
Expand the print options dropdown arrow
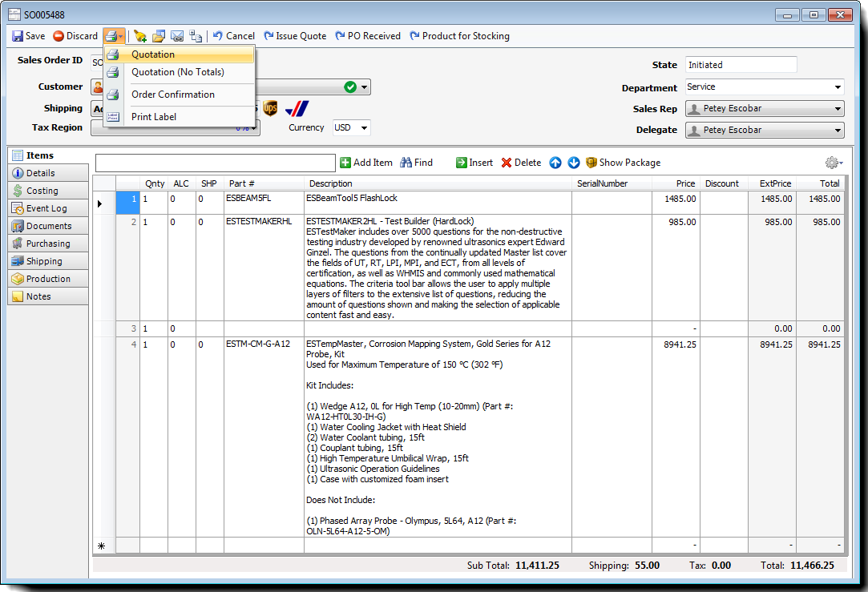tap(121, 36)
